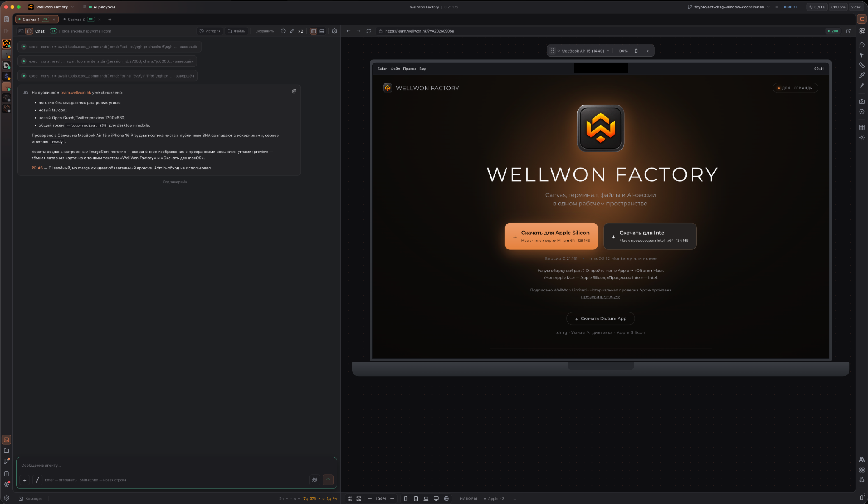Toggle the grid overlay

pos(862,127)
